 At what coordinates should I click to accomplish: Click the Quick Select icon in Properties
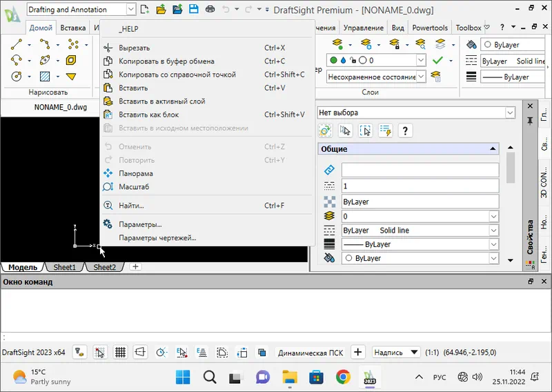[386, 130]
